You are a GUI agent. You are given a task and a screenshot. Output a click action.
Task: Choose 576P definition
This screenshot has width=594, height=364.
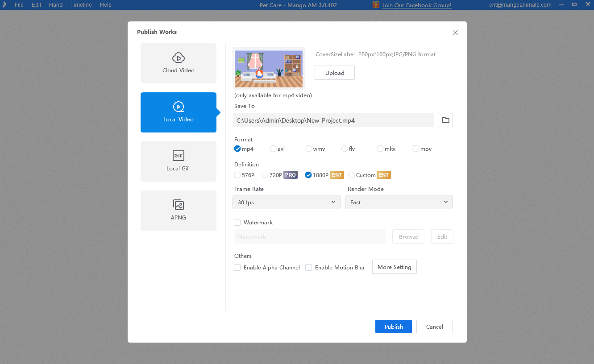pyautogui.click(x=237, y=175)
